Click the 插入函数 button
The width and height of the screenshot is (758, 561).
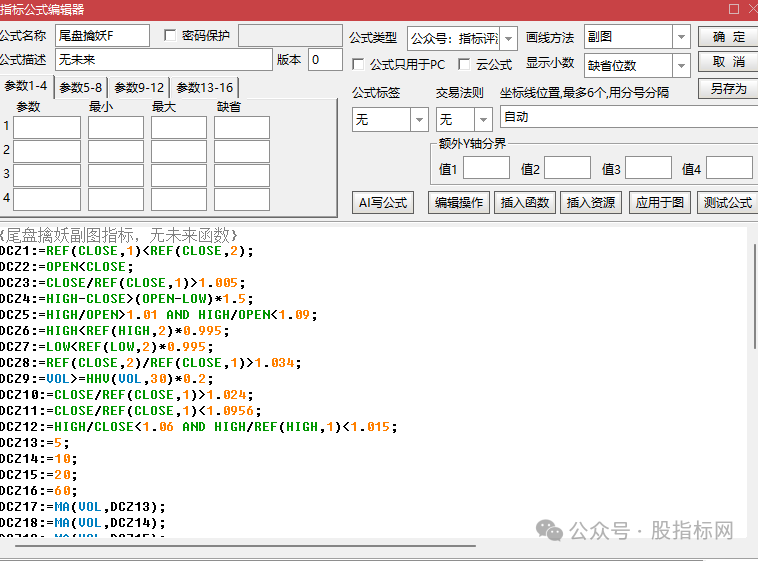coord(525,203)
